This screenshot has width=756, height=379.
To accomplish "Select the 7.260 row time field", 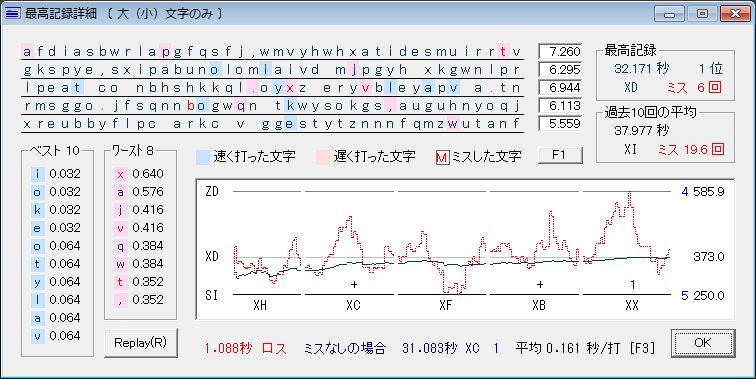I will click(560, 51).
